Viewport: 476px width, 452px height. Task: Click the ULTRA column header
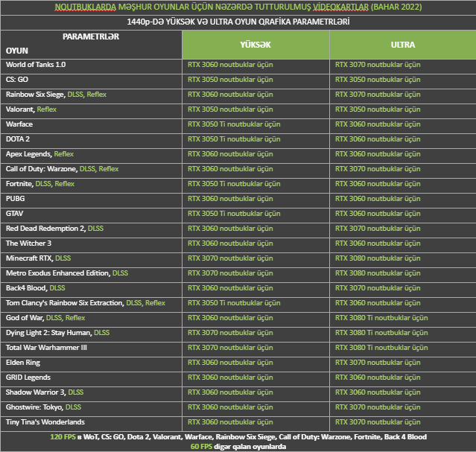403,45
